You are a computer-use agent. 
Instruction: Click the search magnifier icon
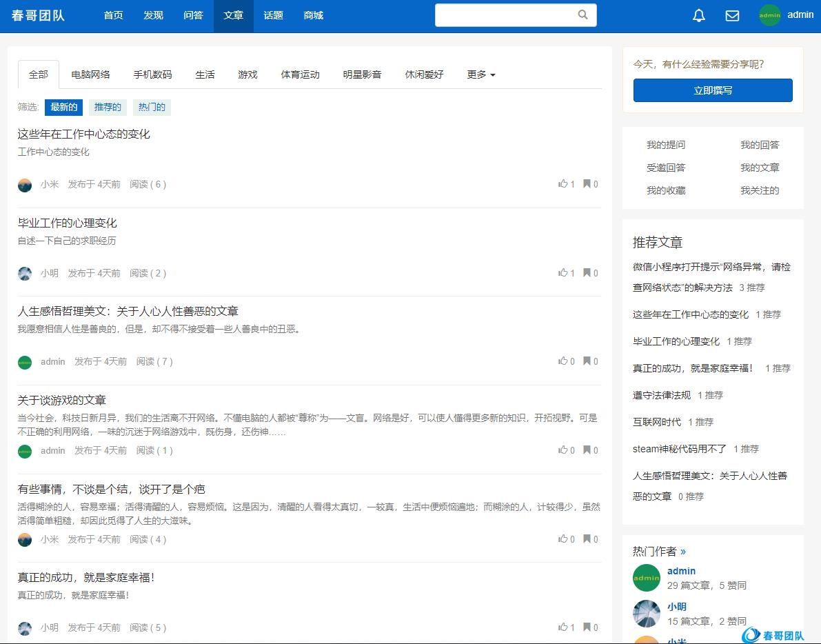(583, 15)
